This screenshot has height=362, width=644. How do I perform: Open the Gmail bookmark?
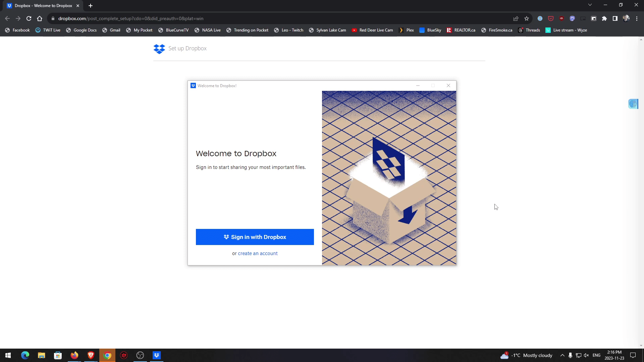pyautogui.click(x=111, y=30)
